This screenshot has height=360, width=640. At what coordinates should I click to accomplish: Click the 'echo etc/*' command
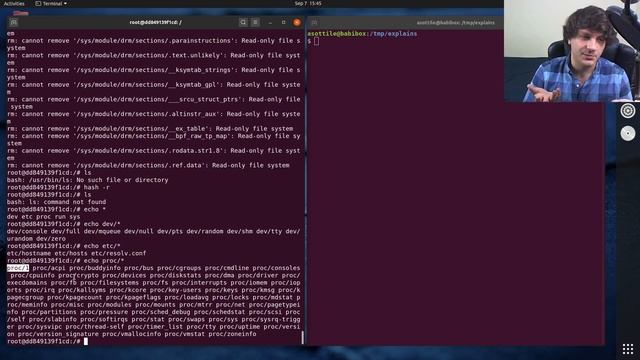[x=102, y=246]
